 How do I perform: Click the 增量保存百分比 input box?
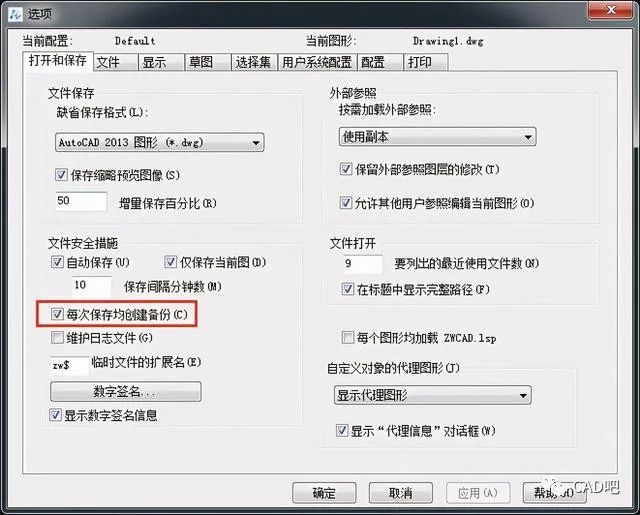(81, 201)
